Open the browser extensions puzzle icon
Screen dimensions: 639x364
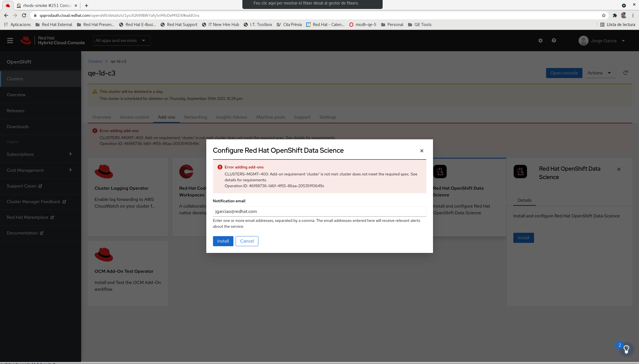[615, 15]
